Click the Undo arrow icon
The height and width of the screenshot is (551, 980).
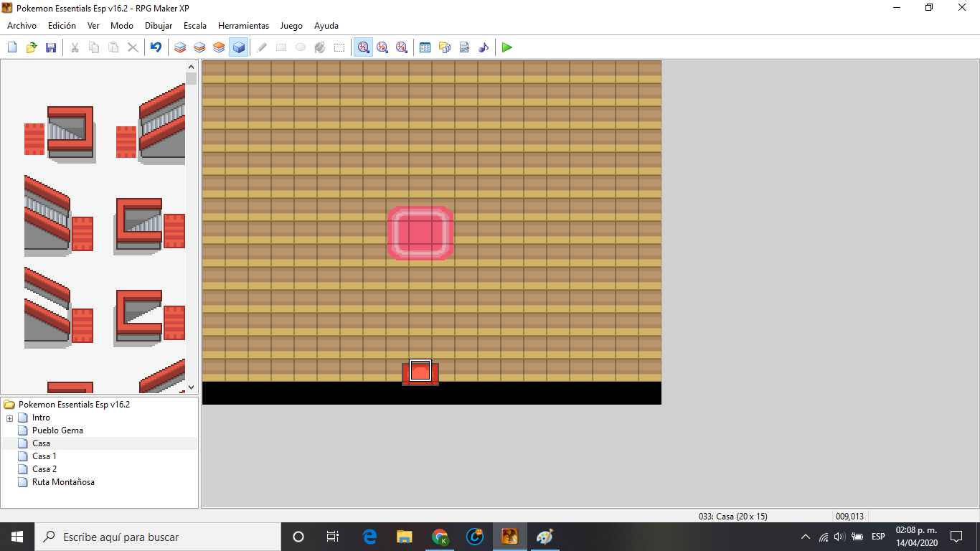coord(156,47)
